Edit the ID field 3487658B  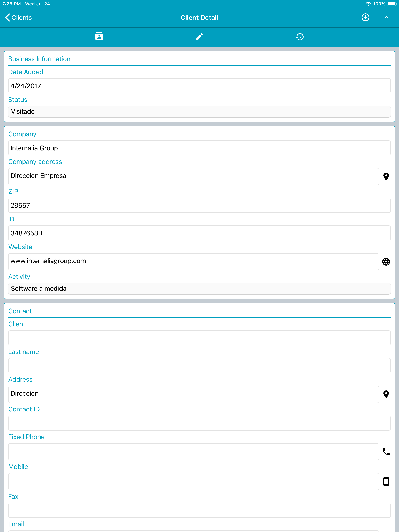[199, 233]
